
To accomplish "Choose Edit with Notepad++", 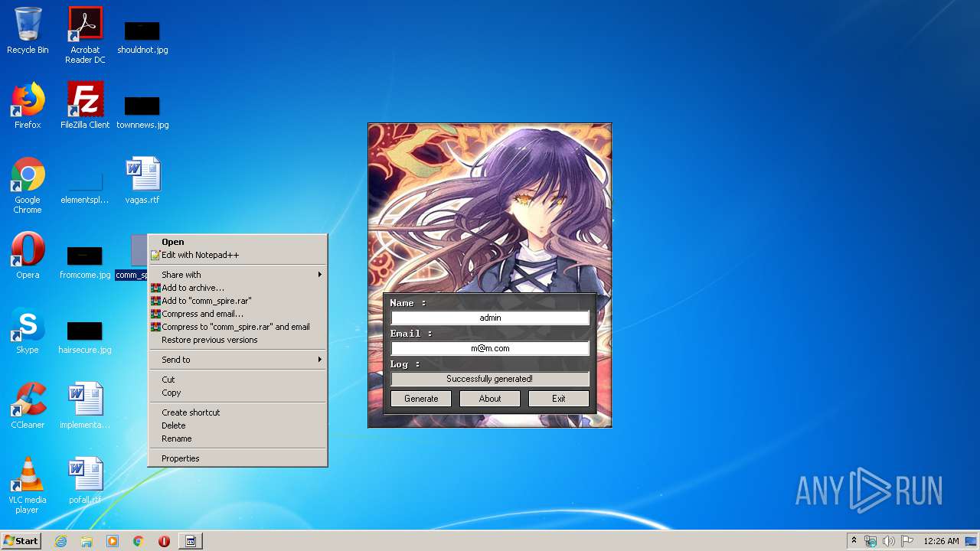I will (237, 255).
